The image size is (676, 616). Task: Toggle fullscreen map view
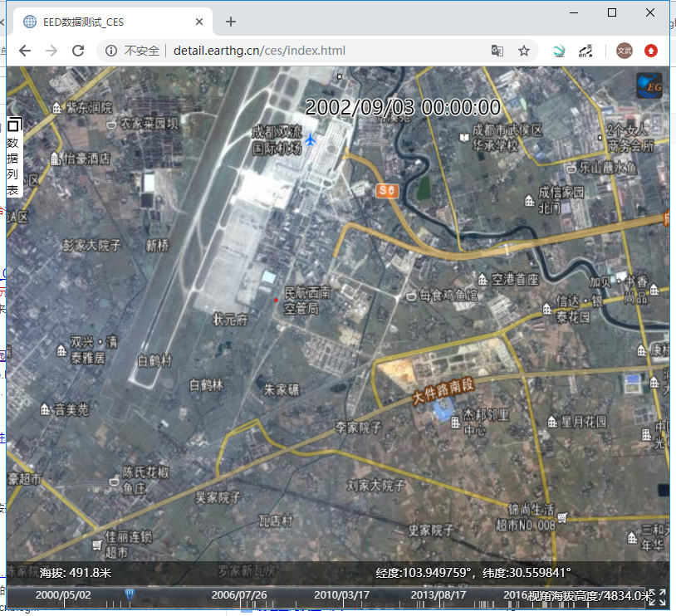(x=656, y=597)
